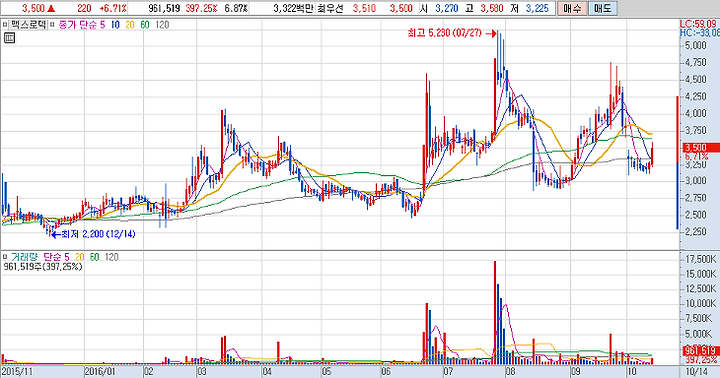Click the high price 3,590
This screenshot has width=720, height=378.
[492, 8]
